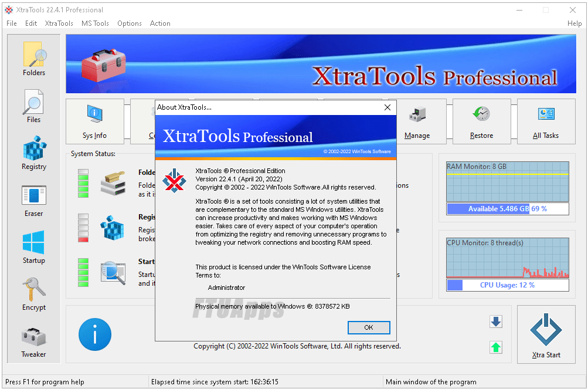Open the Eraser tool in sidebar

tap(34, 201)
